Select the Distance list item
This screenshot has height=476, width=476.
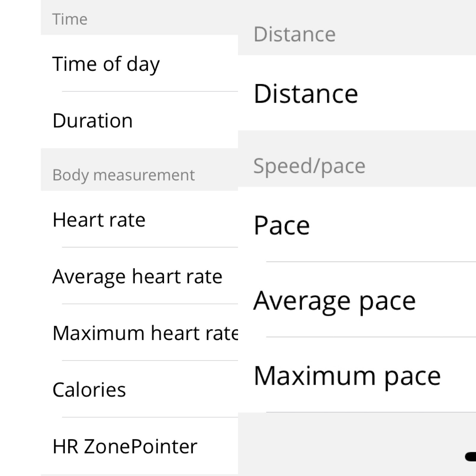306,94
